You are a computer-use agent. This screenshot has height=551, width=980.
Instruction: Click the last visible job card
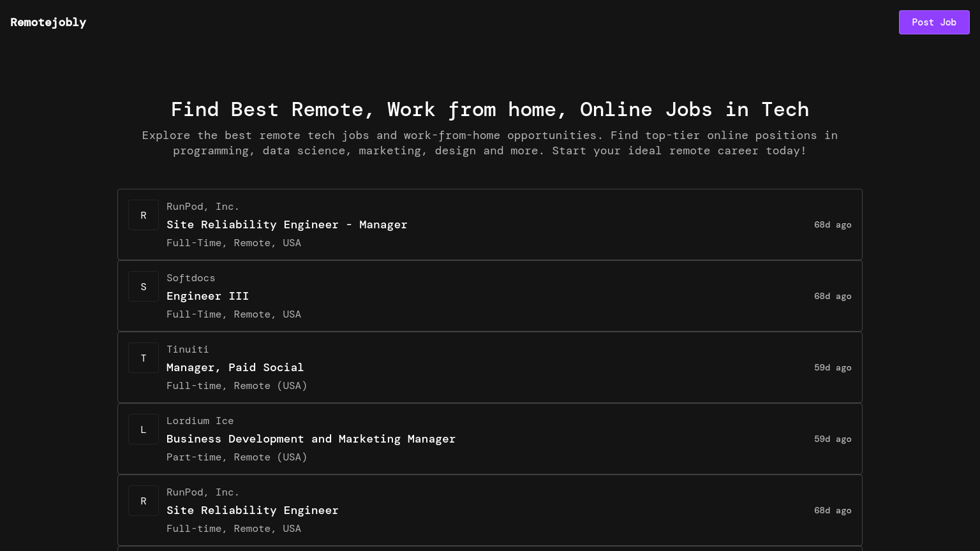point(490,510)
